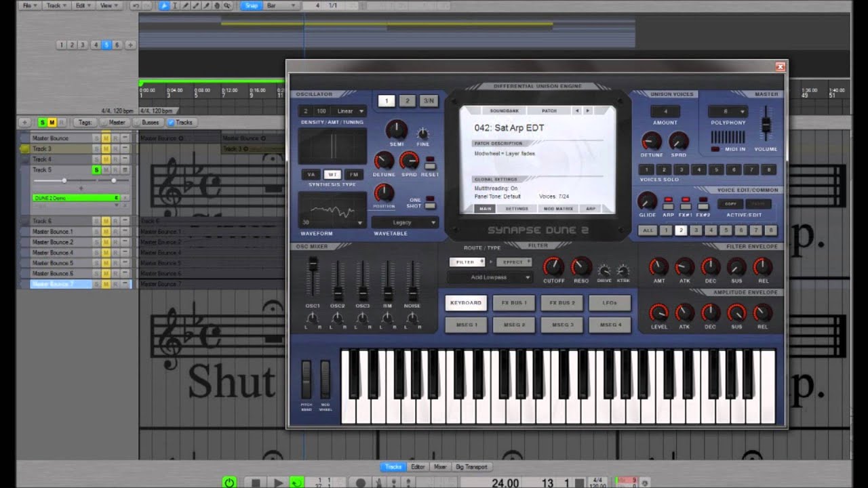Toggle the metronome icon in transport
The image size is (868, 488).
coord(380,483)
